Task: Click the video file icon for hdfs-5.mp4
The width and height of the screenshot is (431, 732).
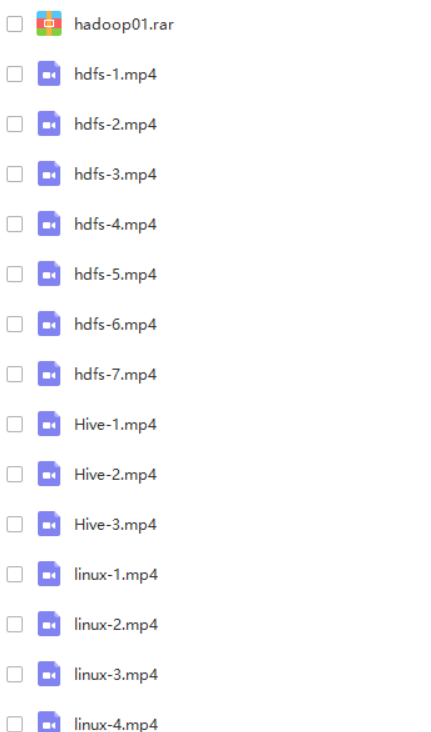Action: (x=49, y=274)
